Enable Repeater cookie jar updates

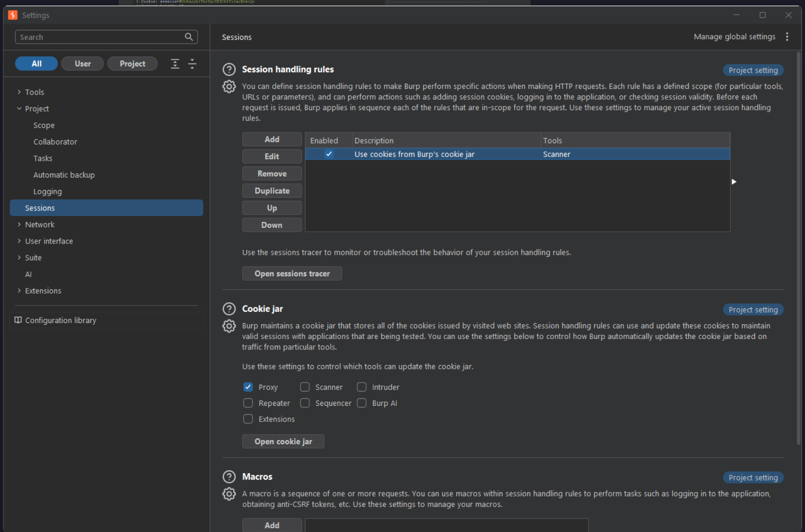248,403
